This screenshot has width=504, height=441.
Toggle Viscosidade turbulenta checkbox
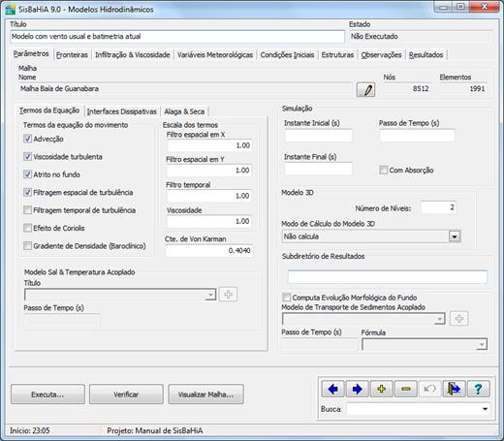click(28, 157)
